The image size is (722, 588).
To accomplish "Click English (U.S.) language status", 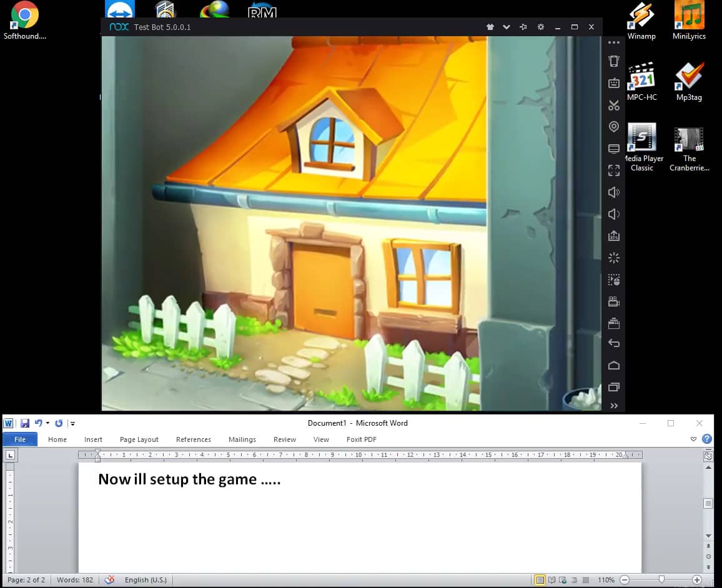I will click(x=146, y=580).
